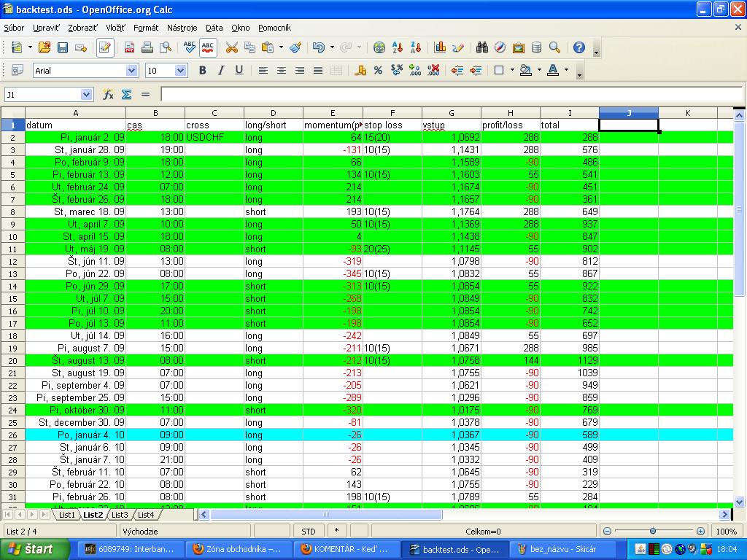Click the zoom slider in status bar
Viewport: 747px width, 560px height.
(653, 532)
